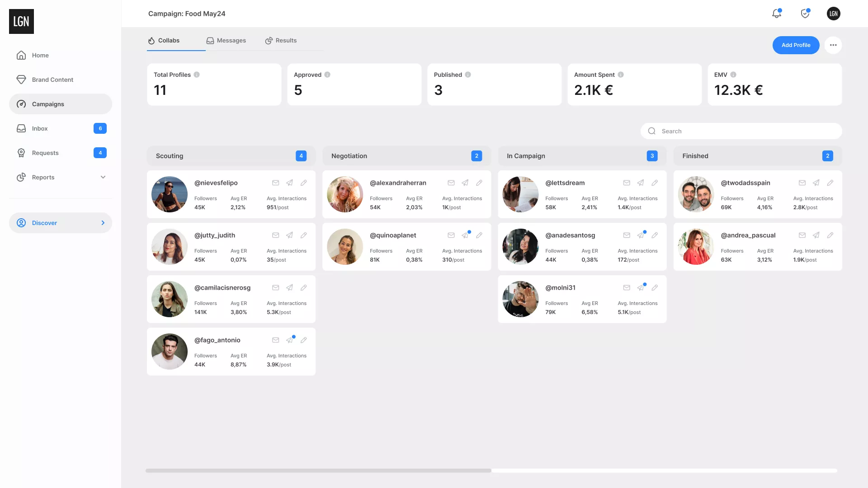The width and height of the screenshot is (868, 488).
Task: Click the send icon on @quinoaplanet card
Action: (465, 235)
